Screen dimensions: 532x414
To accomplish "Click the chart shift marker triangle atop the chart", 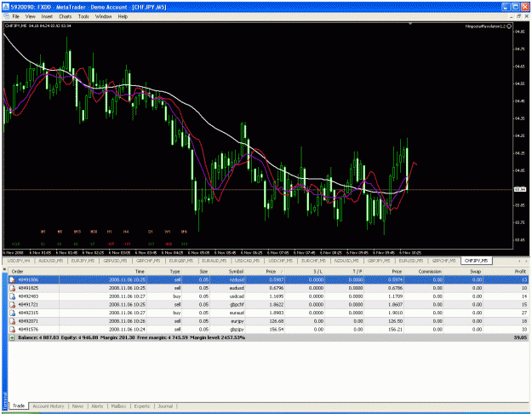I will click(410, 24).
